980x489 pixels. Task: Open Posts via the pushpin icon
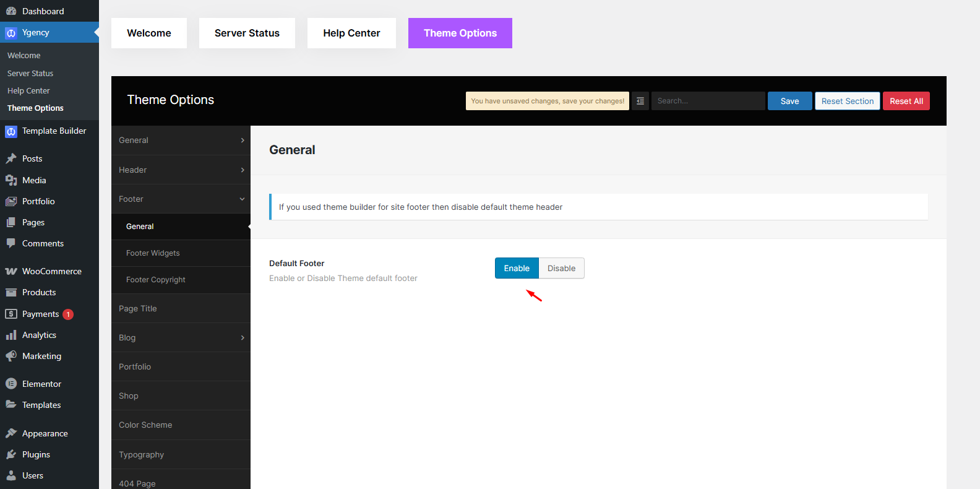tap(11, 158)
